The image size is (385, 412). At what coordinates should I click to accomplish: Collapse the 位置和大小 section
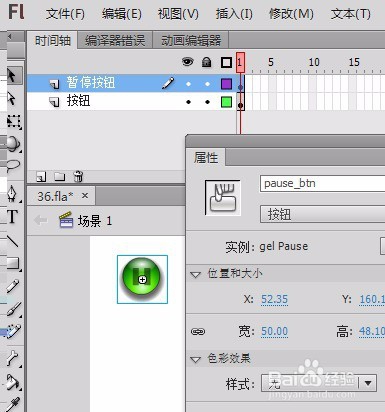(195, 274)
